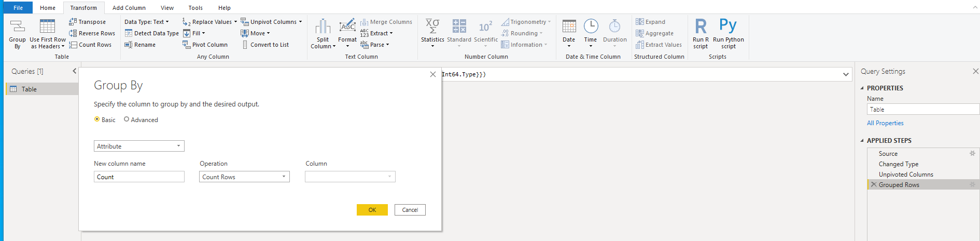Collapse the Queries pane
The width and height of the screenshot is (980, 241).
[74, 71]
